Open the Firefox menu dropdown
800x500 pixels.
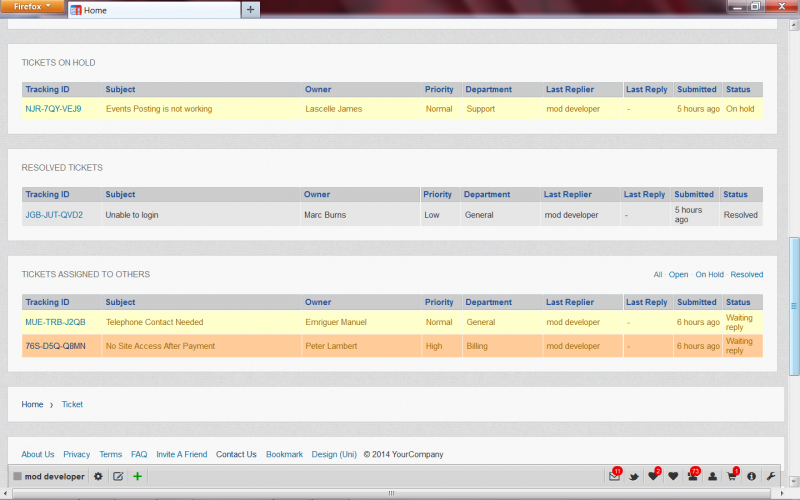click(x=32, y=6)
